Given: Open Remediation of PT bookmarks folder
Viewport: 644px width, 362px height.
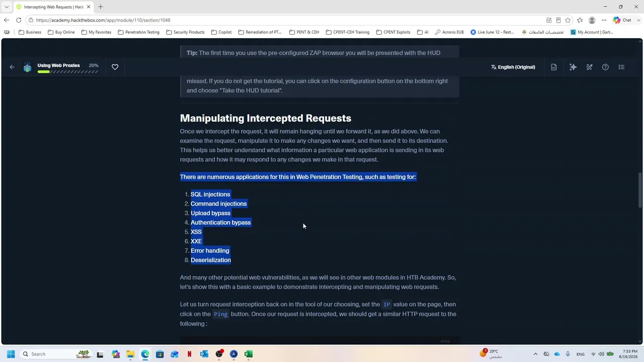Looking at the screenshot, I should pyautogui.click(x=260, y=32).
